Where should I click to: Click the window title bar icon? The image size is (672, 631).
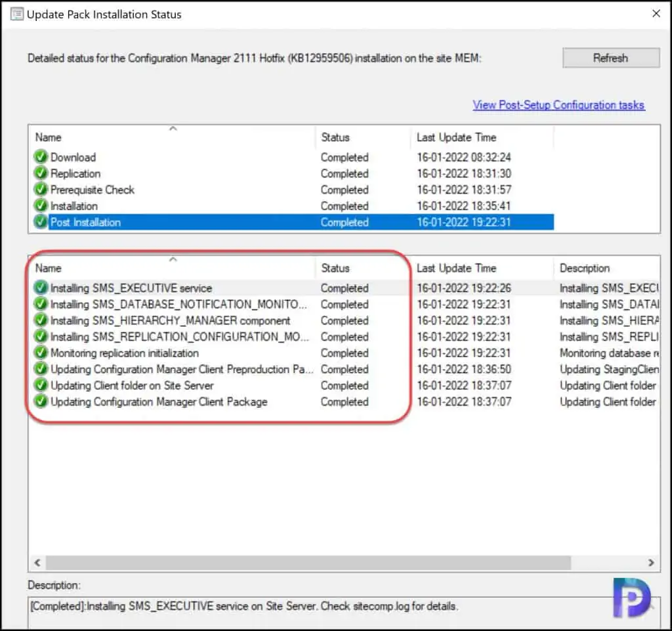(16, 14)
